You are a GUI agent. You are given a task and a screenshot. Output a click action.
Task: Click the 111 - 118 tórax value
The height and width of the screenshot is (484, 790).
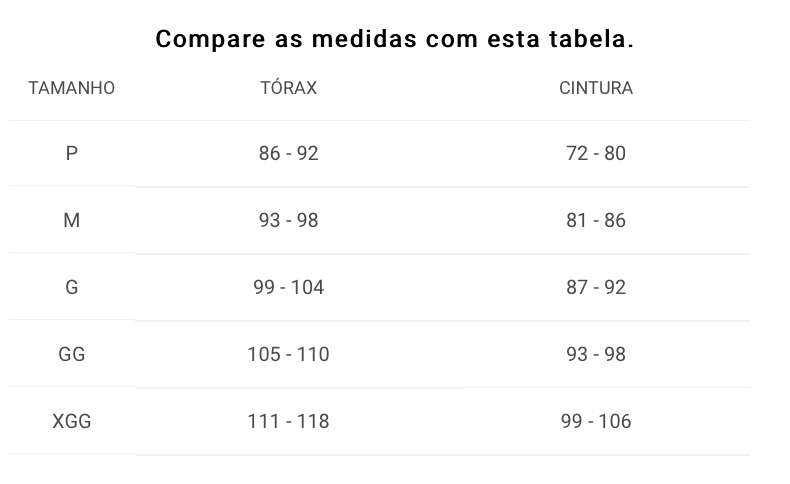click(x=289, y=421)
